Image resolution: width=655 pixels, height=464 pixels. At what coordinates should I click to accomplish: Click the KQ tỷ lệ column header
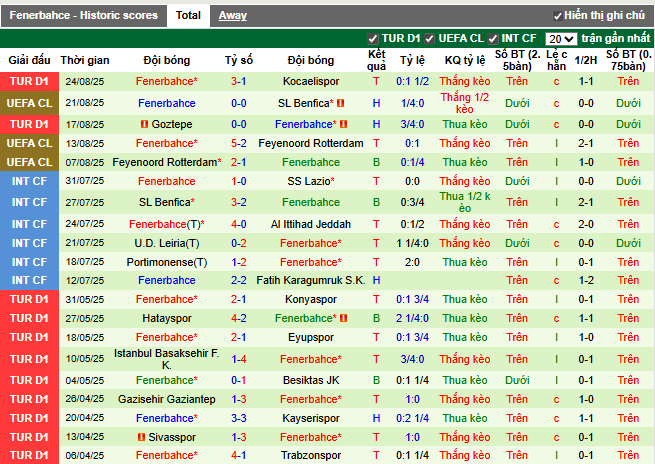click(x=465, y=60)
